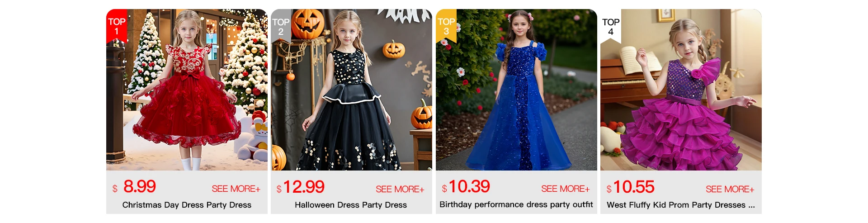The image size is (868, 223).
Task: Open West Fluffy Kid Prom Party Dresses title
Action: click(681, 205)
